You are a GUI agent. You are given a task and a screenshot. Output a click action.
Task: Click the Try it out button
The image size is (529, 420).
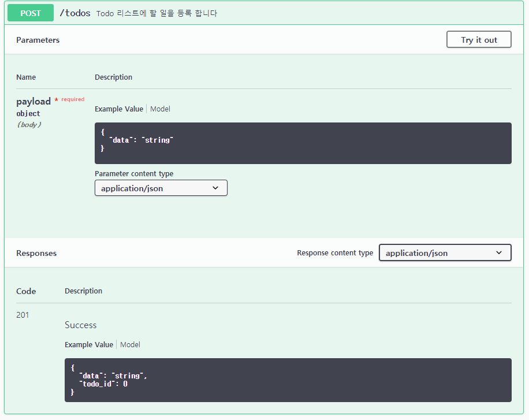click(x=478, y=39)
